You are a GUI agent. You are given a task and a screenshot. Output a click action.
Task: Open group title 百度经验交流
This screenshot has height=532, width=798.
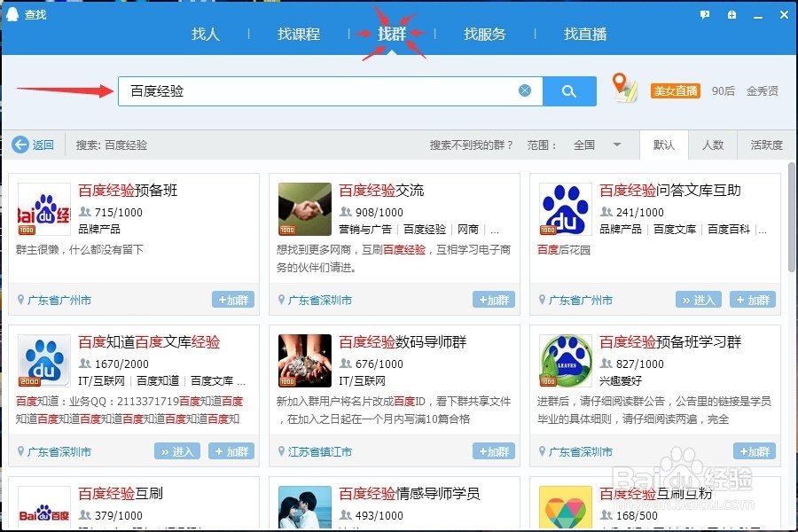click(x=381, y=191)
